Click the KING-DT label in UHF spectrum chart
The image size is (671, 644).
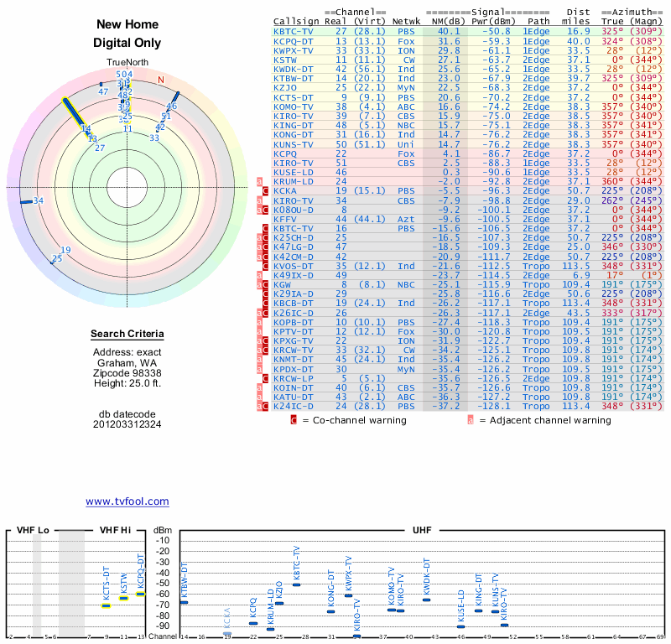point(478,589)
